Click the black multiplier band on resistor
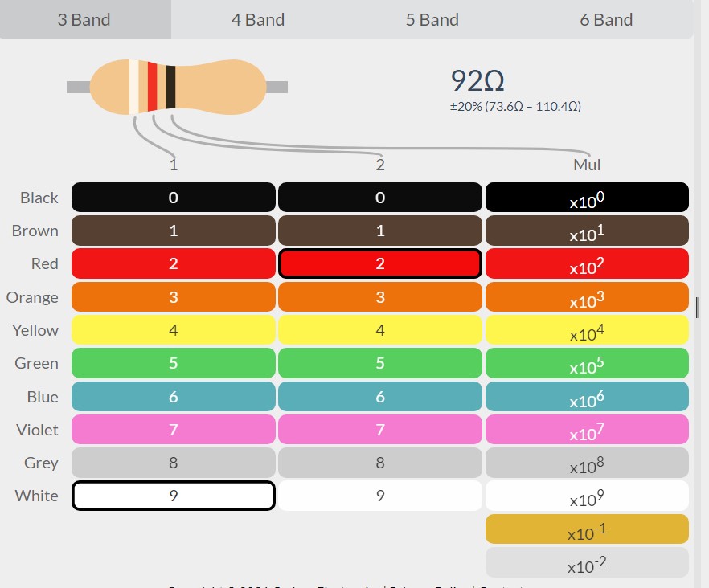Screen dimensions: 709x588 pos(170,87)
